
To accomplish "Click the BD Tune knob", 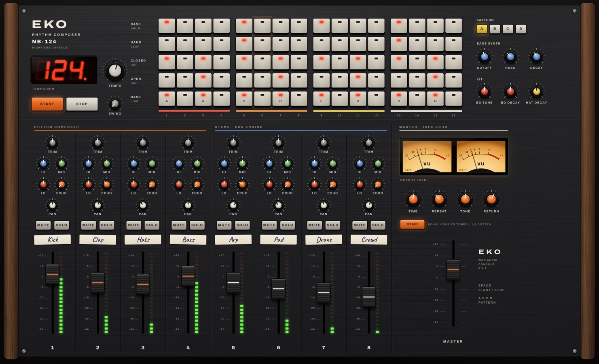I will (484, 92).
